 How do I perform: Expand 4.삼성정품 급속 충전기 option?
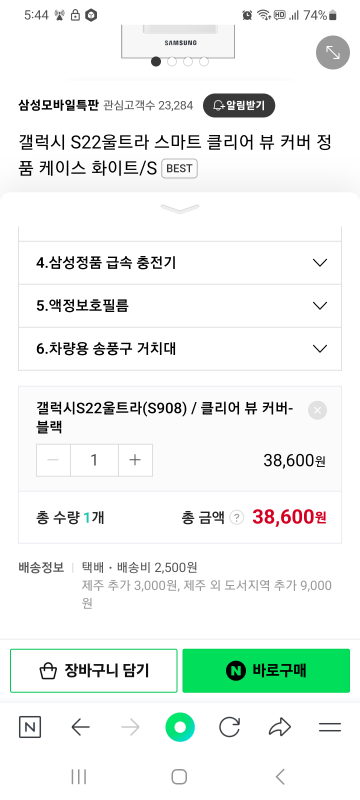coord(180,263)
